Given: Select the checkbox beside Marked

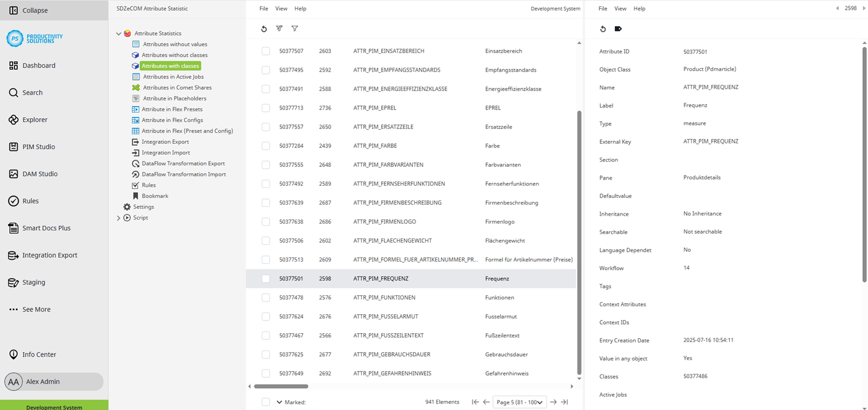Looking at the screenshot, I should coord(266,402).
